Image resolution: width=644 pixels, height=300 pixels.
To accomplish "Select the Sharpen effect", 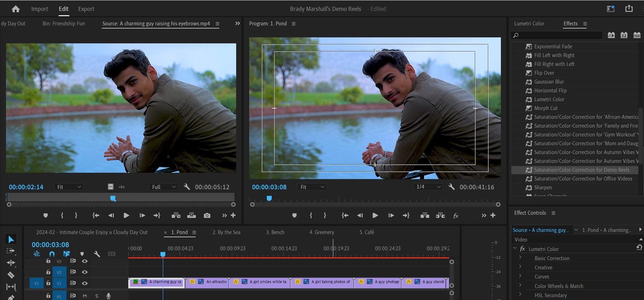I will click(x=543, y=188).
